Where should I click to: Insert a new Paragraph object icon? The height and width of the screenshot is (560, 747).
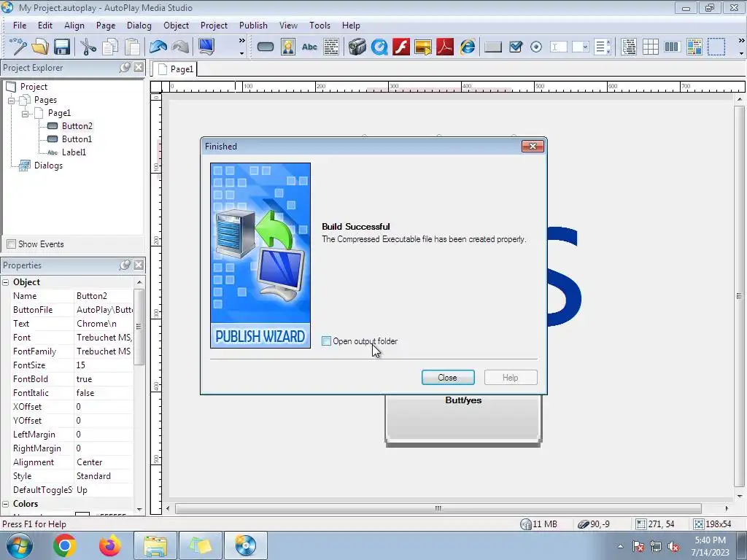click(x=331, y=47)
